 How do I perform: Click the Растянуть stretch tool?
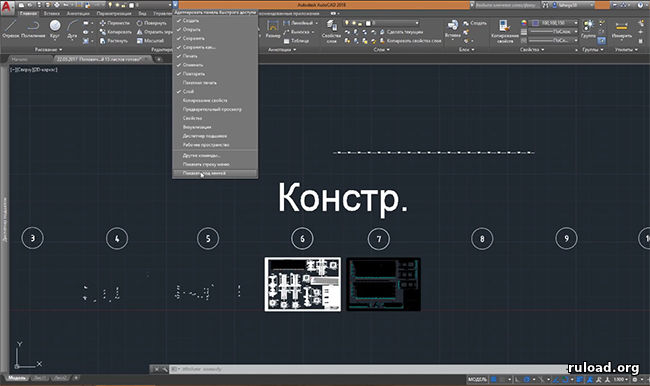[114, 41]
